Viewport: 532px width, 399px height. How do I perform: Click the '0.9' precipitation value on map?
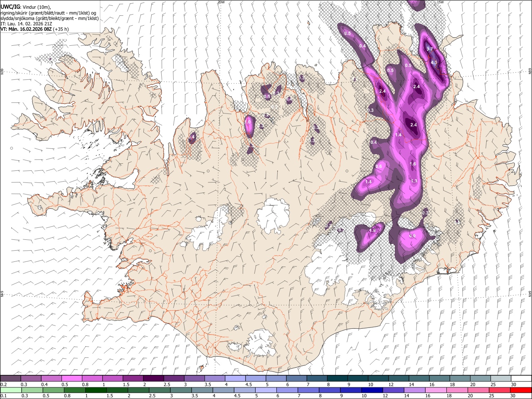click(412, 236)
